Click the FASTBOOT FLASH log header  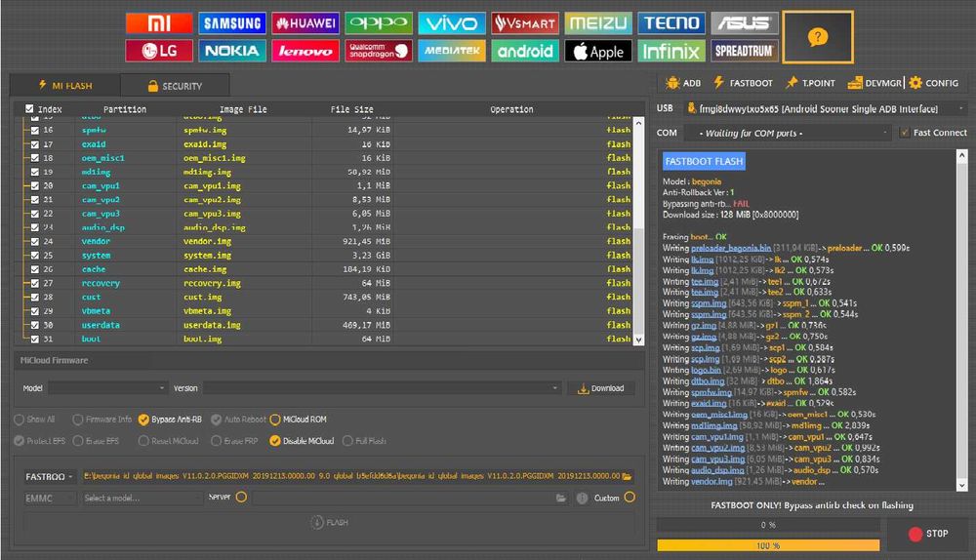704,161
